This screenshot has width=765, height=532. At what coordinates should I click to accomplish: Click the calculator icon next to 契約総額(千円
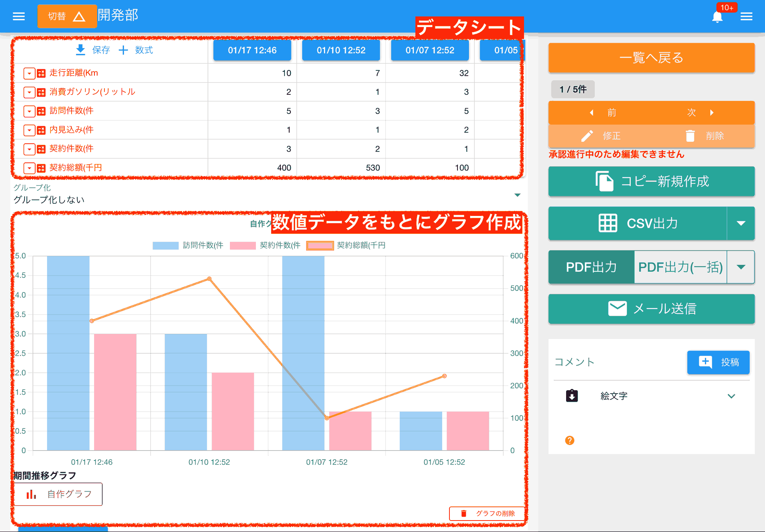[41, 168]
